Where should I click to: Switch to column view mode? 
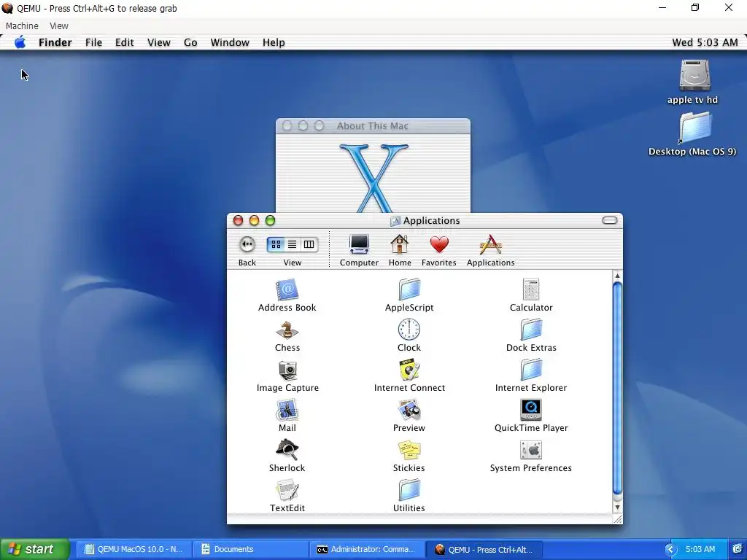tap(309, 244)
